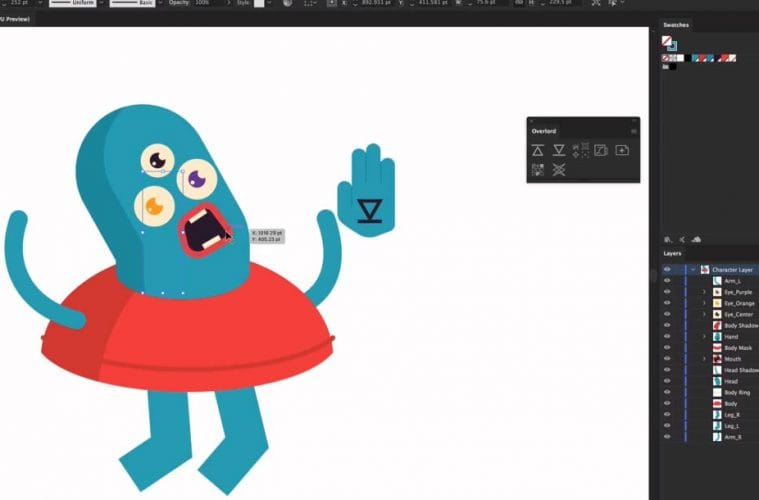Click the Style color swatch in control bar
Screen dimensions: 759x500
(259, 4)
